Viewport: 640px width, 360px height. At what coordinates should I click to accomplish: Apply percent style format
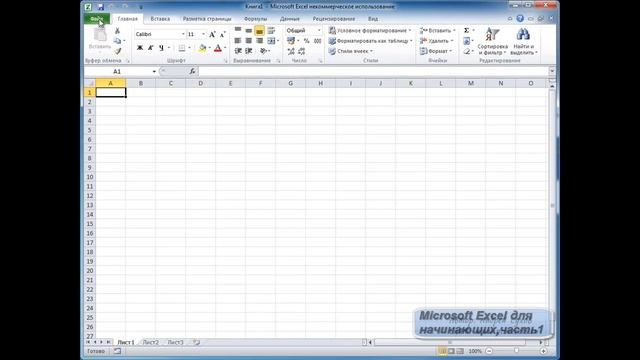(x=307, y=41)
